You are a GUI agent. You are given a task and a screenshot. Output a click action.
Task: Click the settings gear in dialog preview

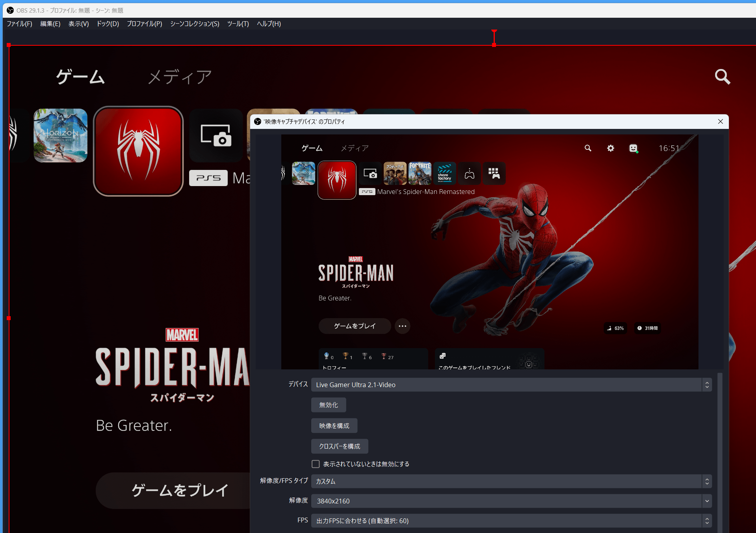click(x=610, y=148)
